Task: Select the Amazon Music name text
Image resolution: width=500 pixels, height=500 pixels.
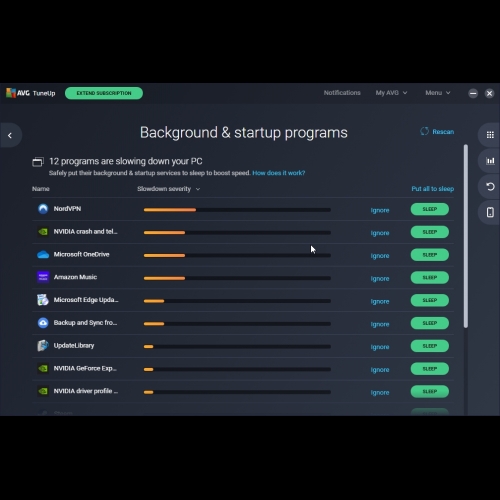Action: pyautogui.click(x=75, y=277)
